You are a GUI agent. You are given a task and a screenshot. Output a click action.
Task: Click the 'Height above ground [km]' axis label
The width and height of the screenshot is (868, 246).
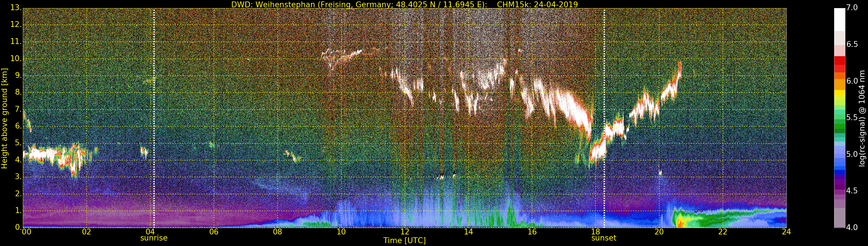pyautogui.click(x=5, y=119)
